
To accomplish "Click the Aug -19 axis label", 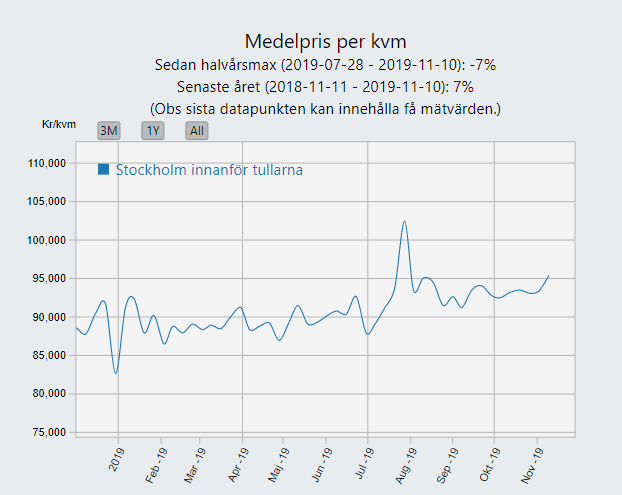I will pos(406,465).
